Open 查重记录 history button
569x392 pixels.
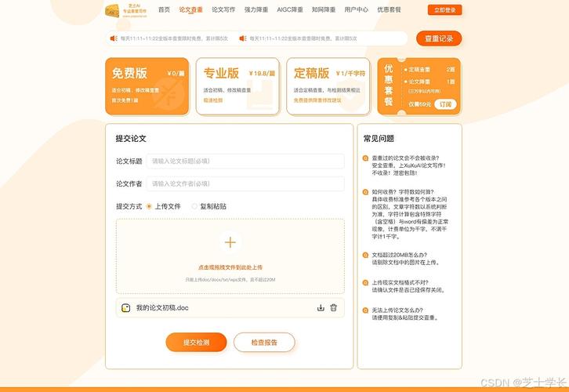click(439, 38)
